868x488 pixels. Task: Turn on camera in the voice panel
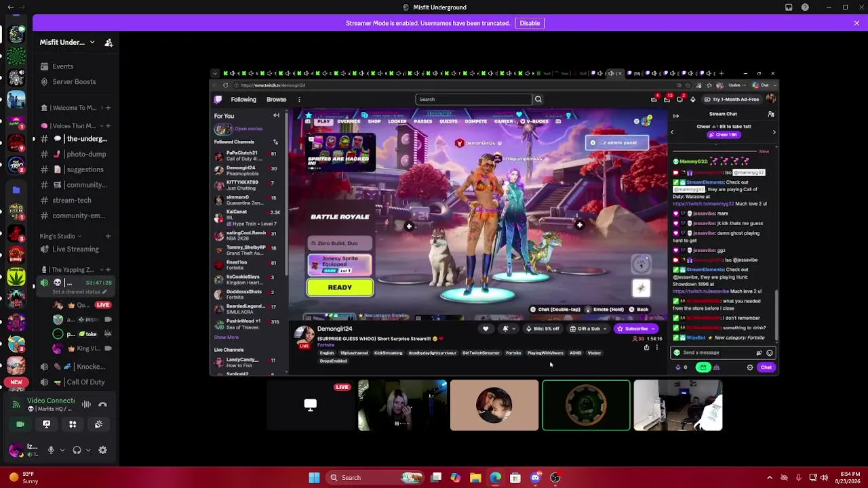click(20, 424)
